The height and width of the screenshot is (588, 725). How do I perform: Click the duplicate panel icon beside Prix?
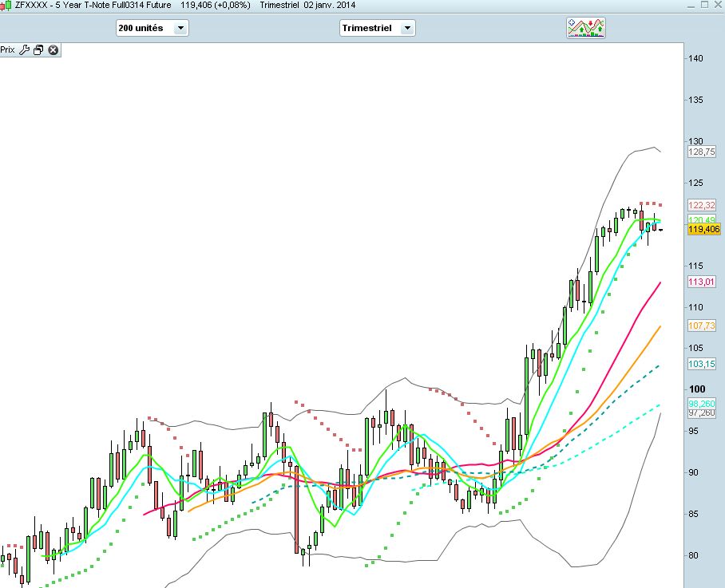click(x=38, y=50)
